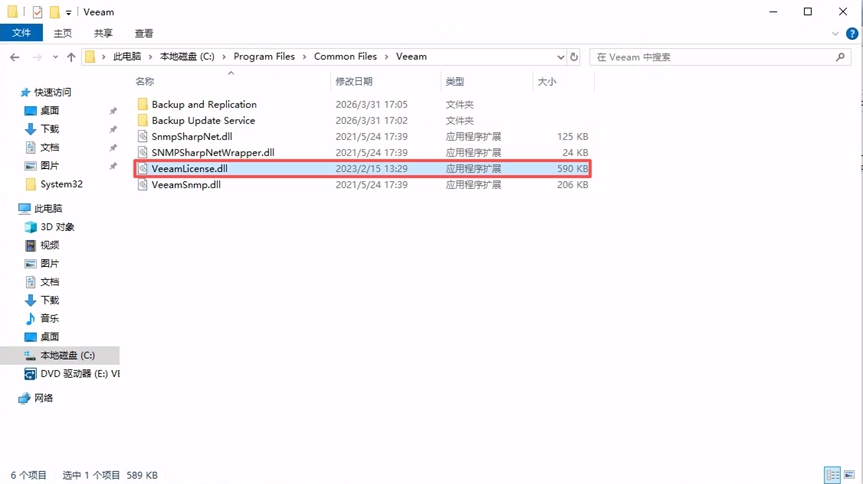863x484 pixels.
Task: Click the Veeam breadcrumb segment
Action: click(411, 56)
